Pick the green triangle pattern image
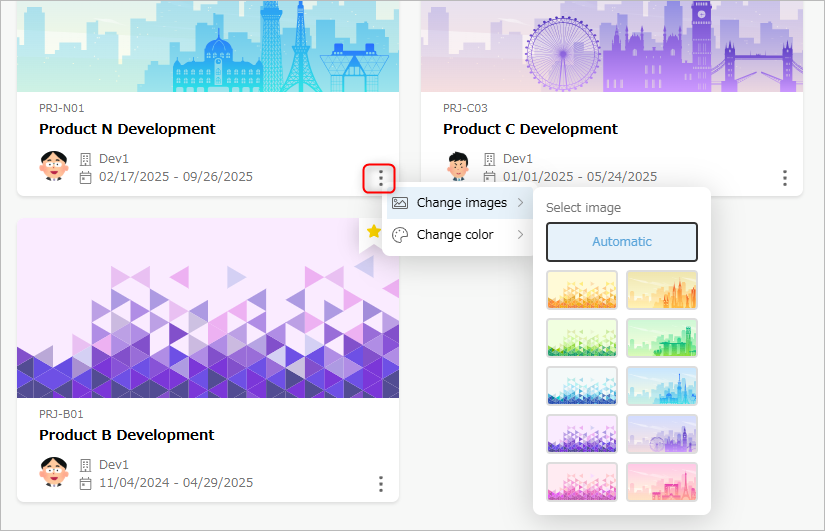This screenshot has height=531, width=825. point(582,337)
